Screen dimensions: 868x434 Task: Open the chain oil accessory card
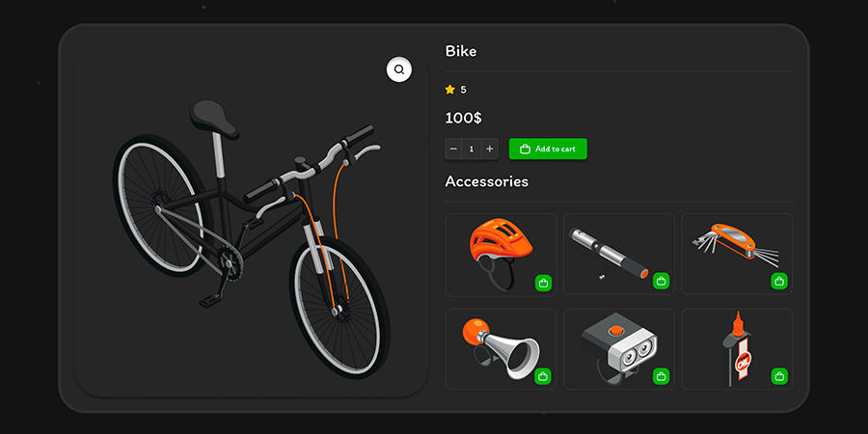[x=738, y=349]
